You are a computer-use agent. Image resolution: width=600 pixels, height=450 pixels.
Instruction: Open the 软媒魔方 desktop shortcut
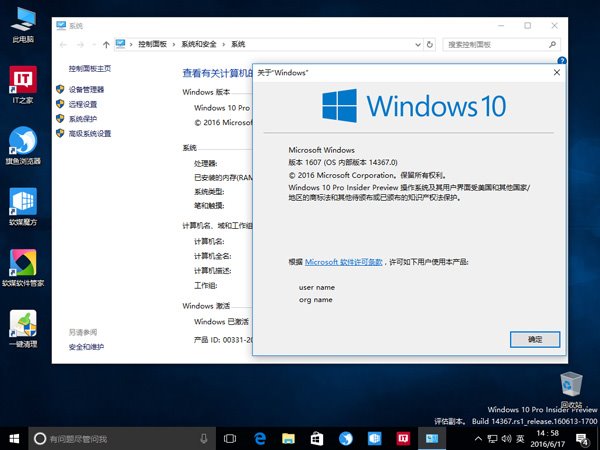(23, 207)
